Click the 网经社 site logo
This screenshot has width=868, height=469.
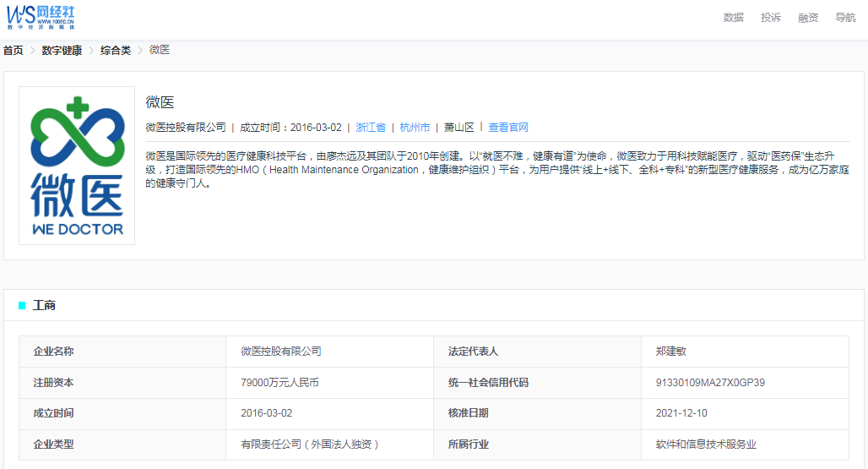(41, 18)
